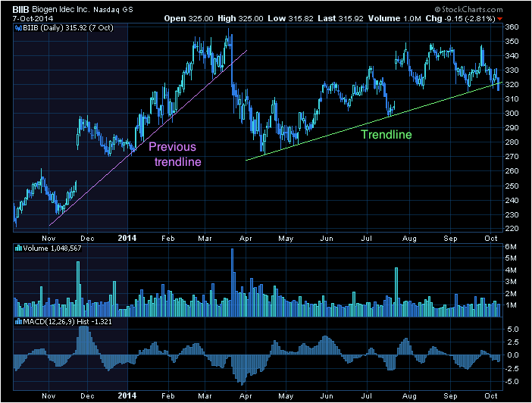Image resolution: width=532 pixels, height=403 pixels.
Task: Click the 0.0 MACD axis label
Action: click(x=513, y=355)
